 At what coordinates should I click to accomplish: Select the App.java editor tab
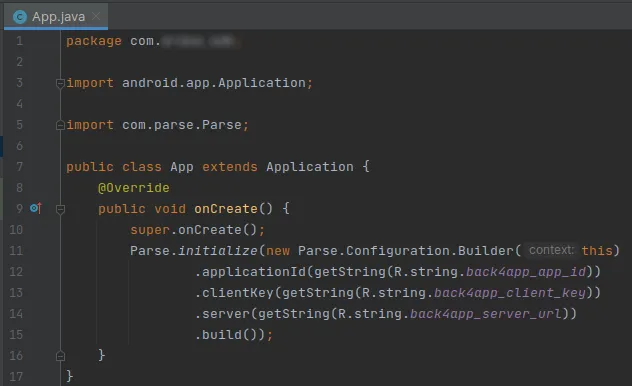[x=56, y=17]
